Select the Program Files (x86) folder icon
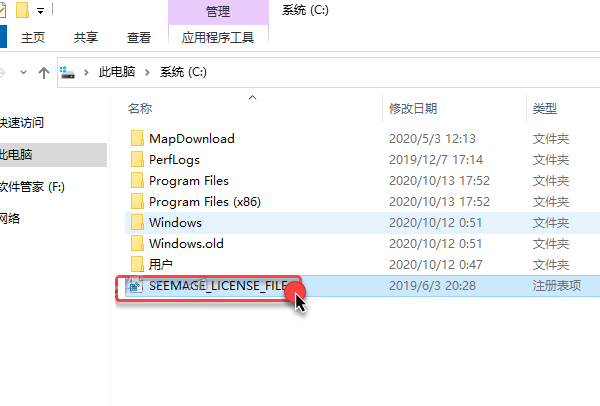 [137, 202]
